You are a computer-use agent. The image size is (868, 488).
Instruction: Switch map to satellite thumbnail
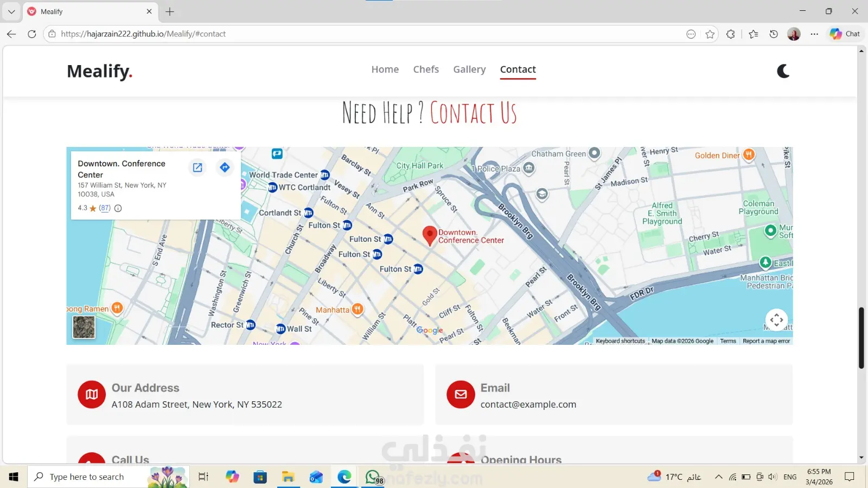point(84,327)
